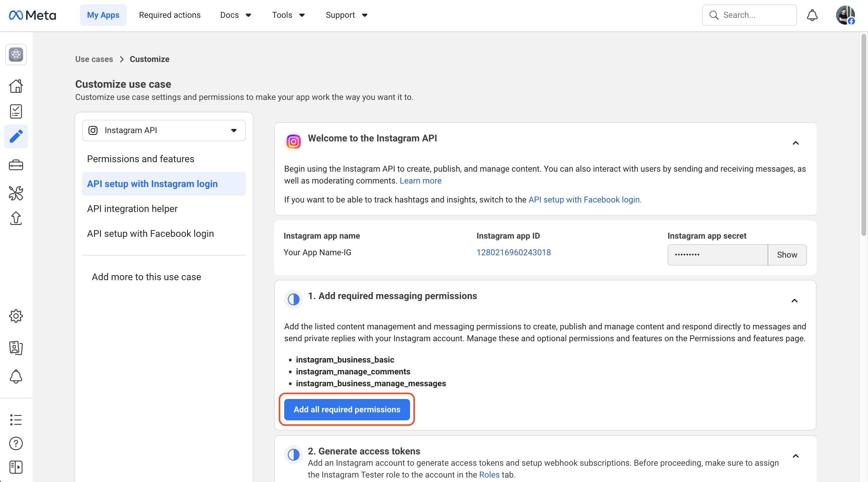
Task: Click the required actions checklist sidebar icon
Action: click(x=16, y=111)
